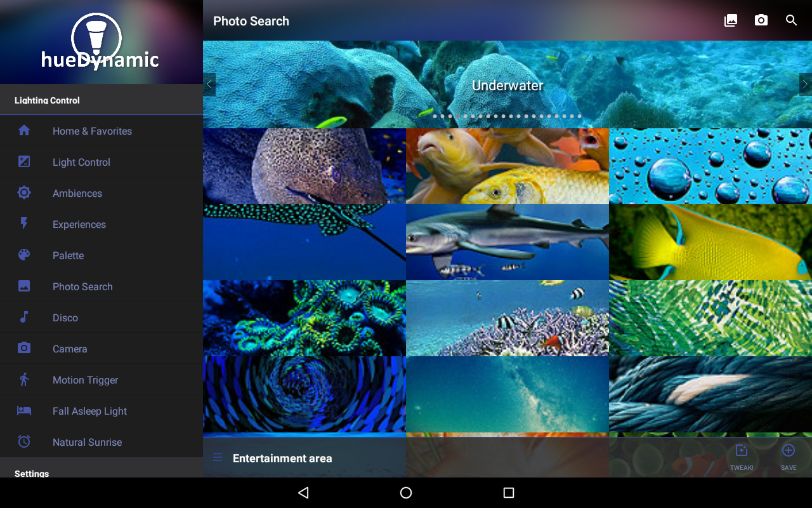Select the water droplets photo
The image size is (812, 508).
[x=710, y=166]
